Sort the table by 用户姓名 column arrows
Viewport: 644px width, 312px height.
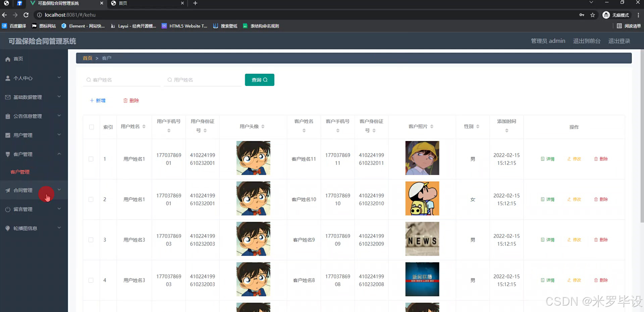(144, 127)
